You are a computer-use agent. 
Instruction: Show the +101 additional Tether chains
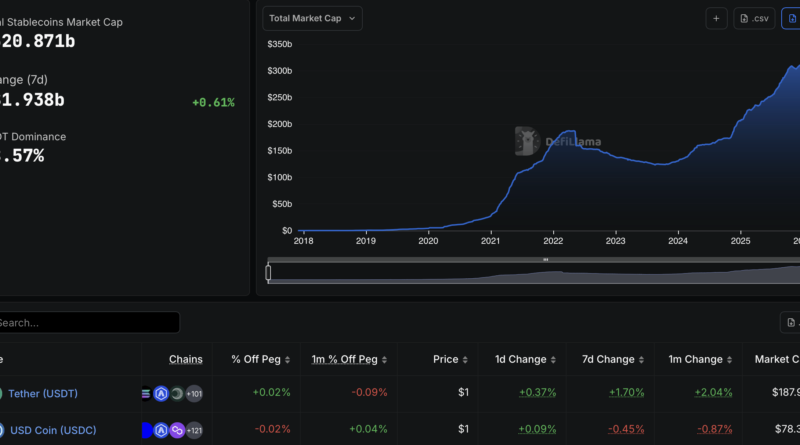pyautogui.click(x=193, y=393)
